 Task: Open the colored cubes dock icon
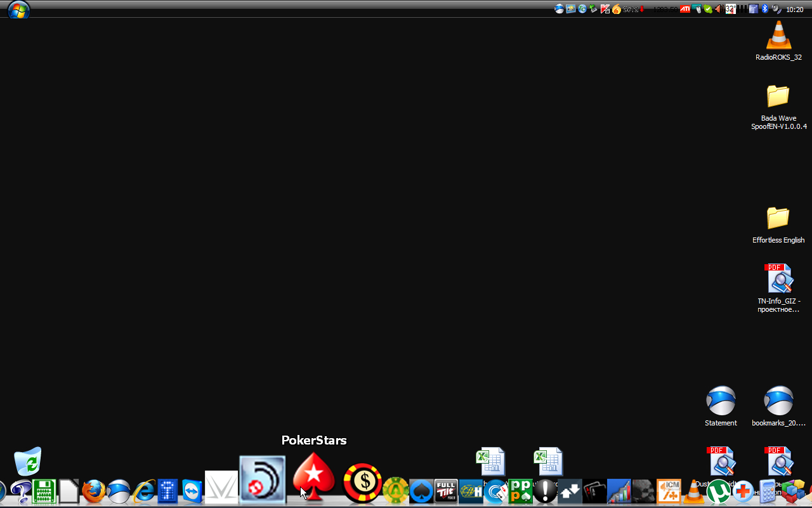pos(792,491)
